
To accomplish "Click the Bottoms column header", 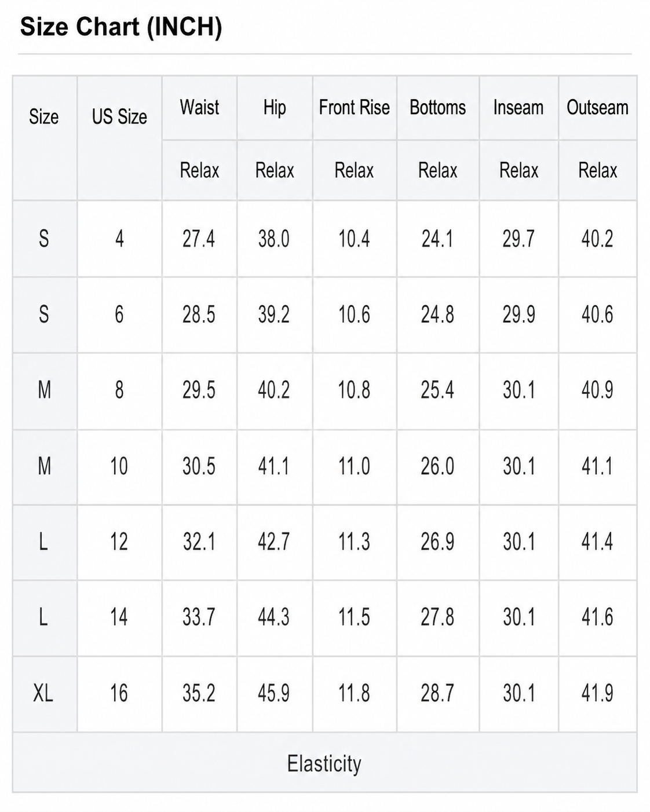I will tap(437, 108).
